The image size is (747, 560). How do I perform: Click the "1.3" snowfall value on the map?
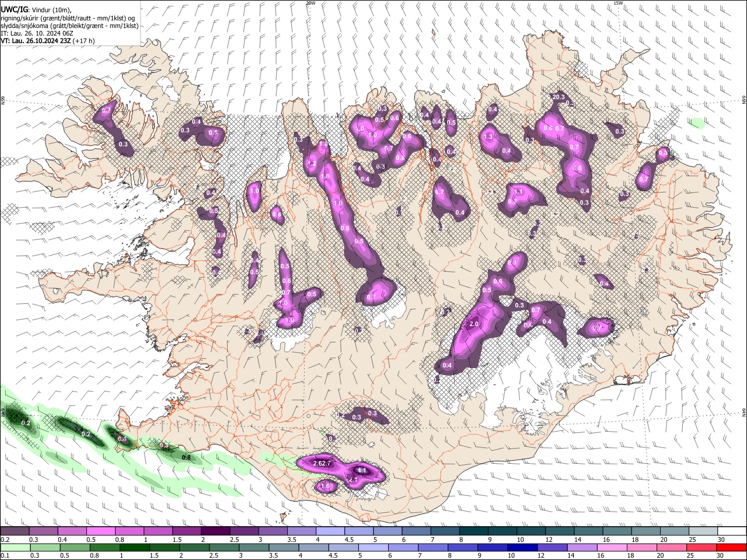489,136
